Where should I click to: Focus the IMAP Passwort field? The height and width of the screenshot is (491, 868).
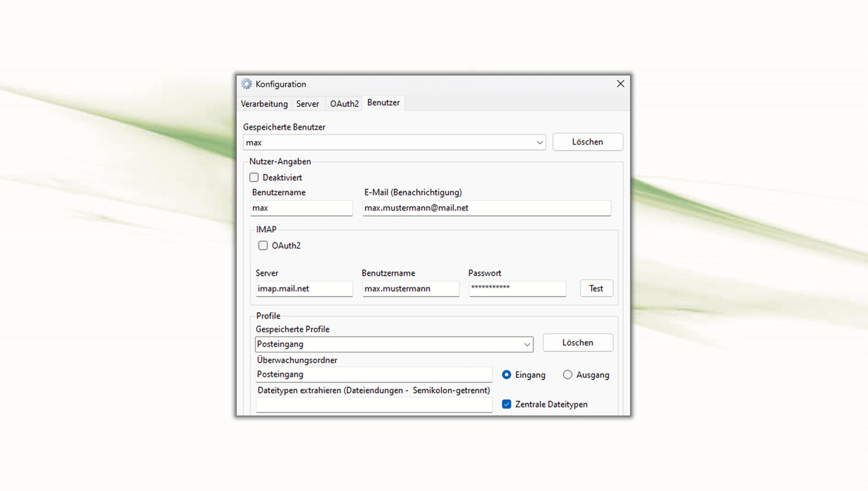(x=517, y=288)
